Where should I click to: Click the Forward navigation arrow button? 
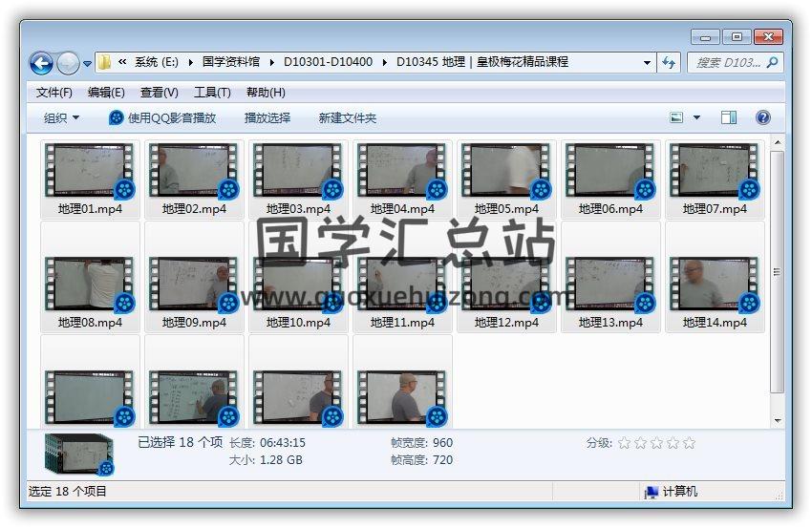[x=68, y=63]
